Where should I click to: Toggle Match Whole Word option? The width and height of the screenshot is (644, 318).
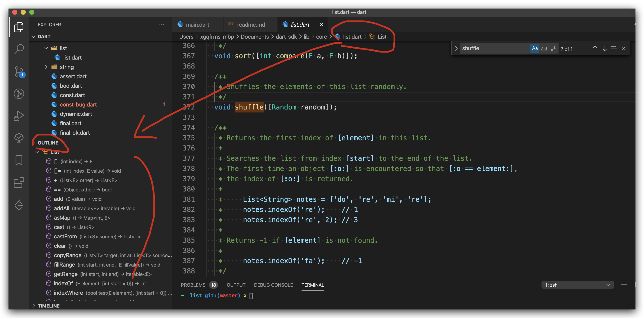(x=544, y=49)
